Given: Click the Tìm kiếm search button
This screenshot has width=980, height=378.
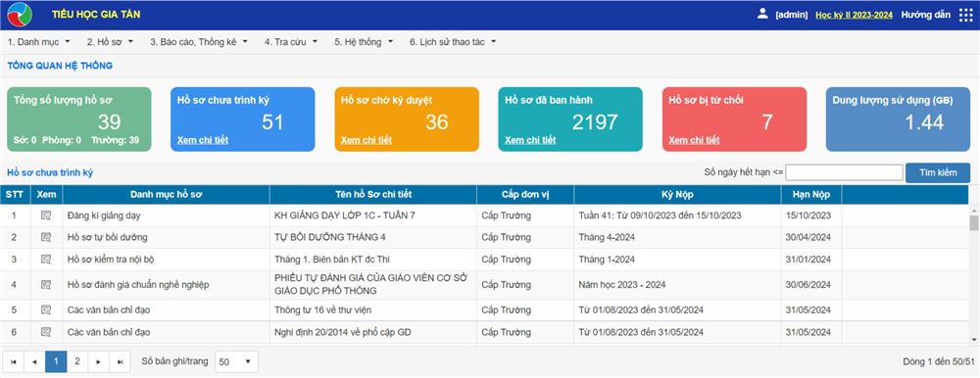Looking at the screenshot, I should 938,173.
